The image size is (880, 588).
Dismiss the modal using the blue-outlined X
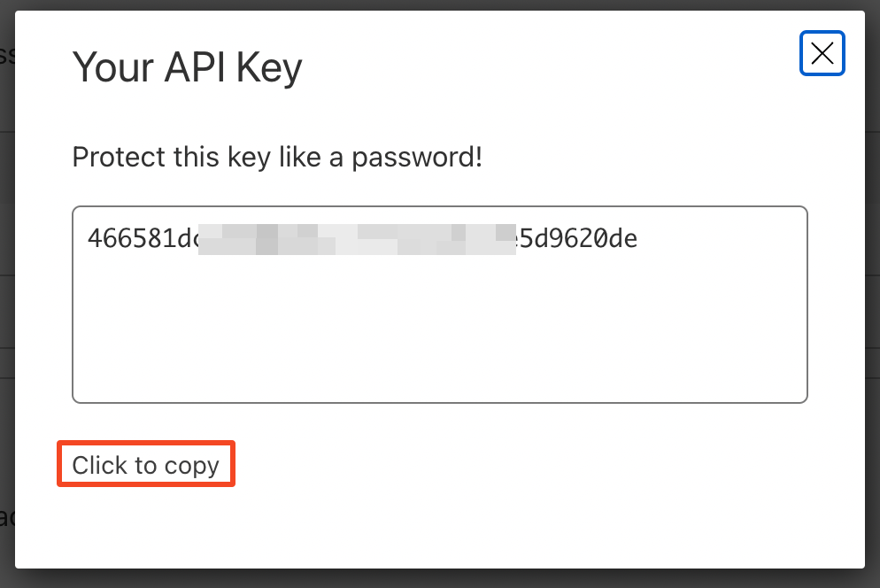click(x=822, y=53)
